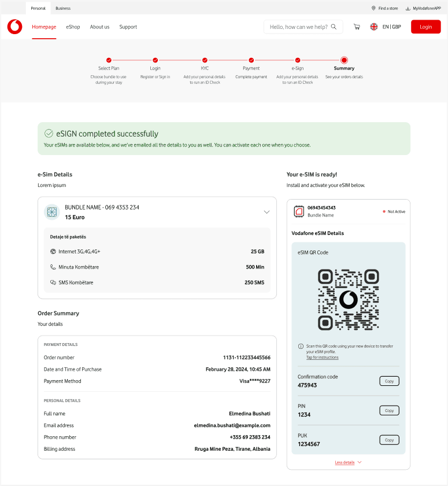Open the Support menu item
Viewport: 448px width, 486px height.
[x=128, y=27]
